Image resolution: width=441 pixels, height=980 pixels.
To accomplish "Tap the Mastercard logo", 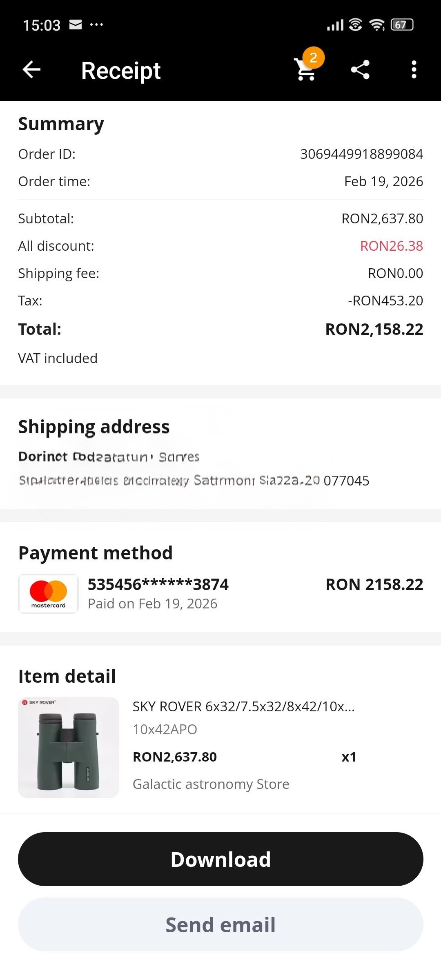I will [48, 593].
